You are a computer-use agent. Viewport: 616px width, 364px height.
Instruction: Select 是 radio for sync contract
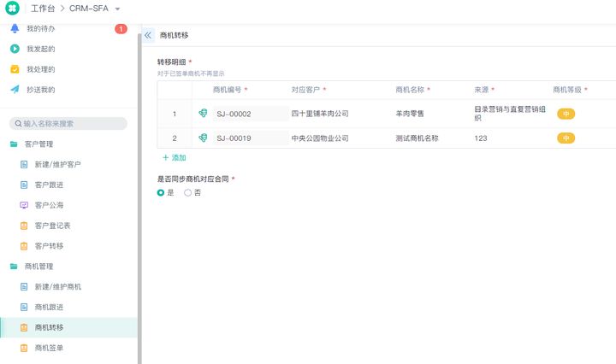tap(160, 192)
